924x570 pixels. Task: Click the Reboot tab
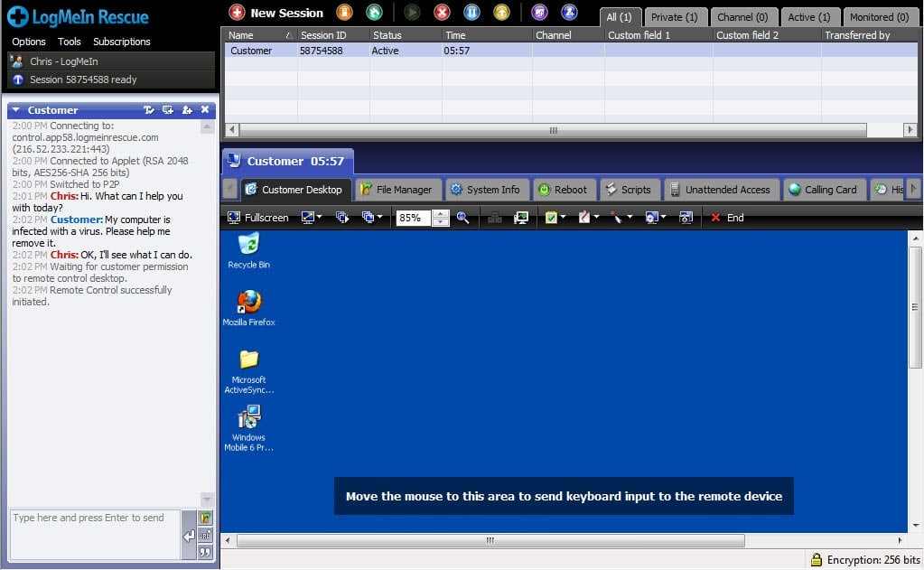coord(564,190)
